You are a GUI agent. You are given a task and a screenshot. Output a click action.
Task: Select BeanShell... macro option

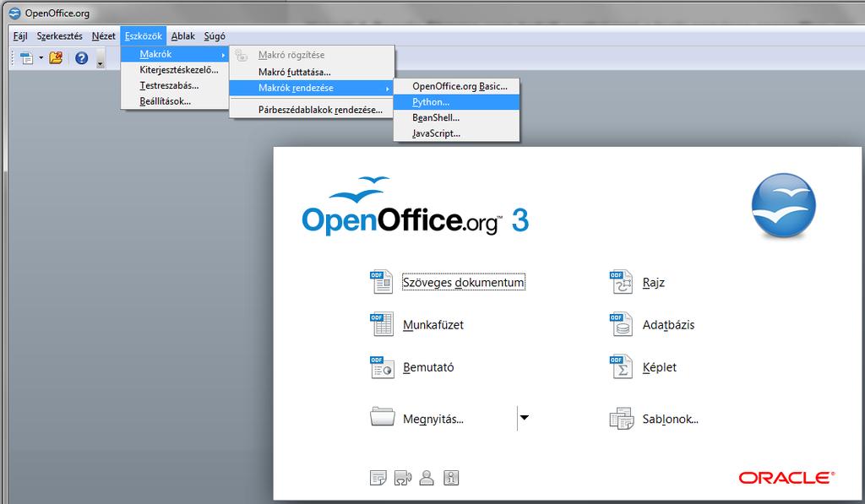456,117
